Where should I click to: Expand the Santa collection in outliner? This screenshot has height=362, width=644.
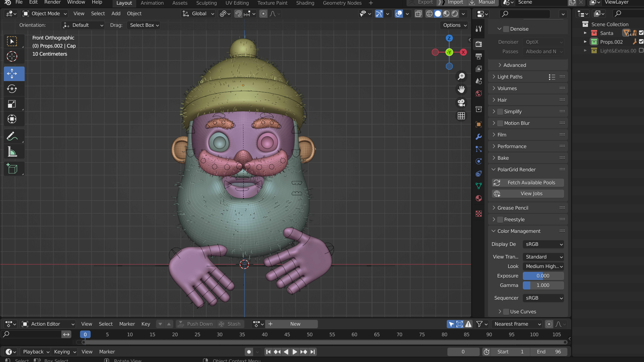pos(585,33)
